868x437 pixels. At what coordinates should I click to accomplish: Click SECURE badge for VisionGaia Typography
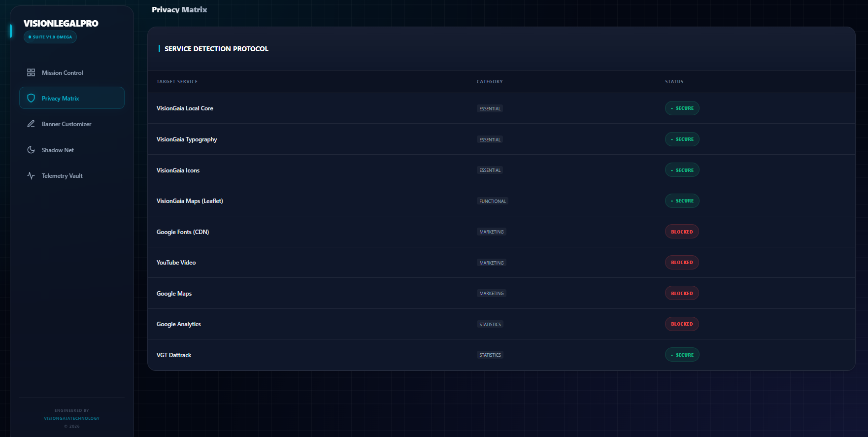(x=682, y=139)
